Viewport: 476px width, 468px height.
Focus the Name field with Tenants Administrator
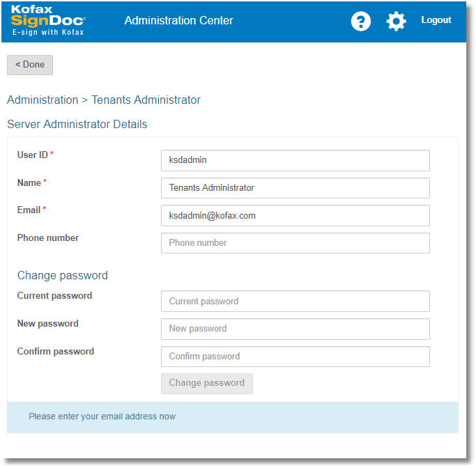pyautogui.click(x=295, y=188)
